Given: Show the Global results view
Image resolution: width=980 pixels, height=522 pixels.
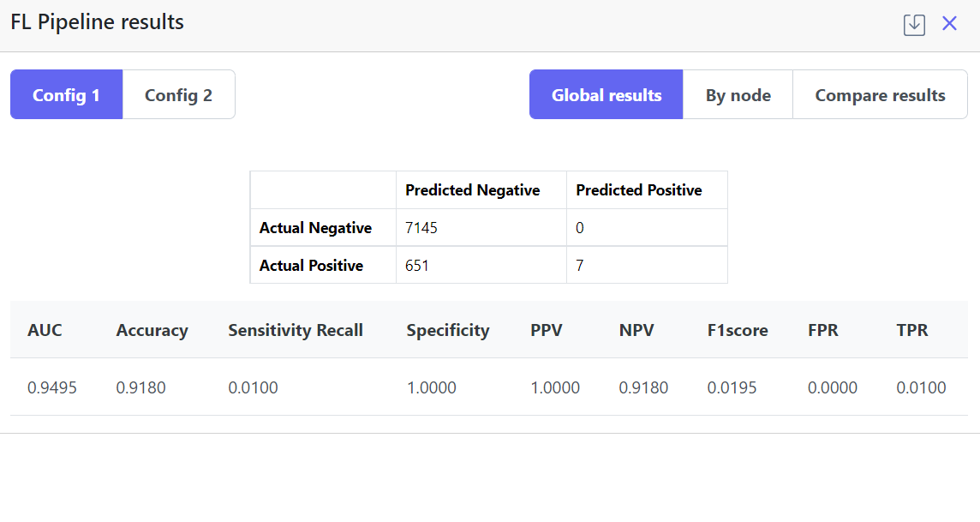Looking at the screenshot, I should coord(607,95).
